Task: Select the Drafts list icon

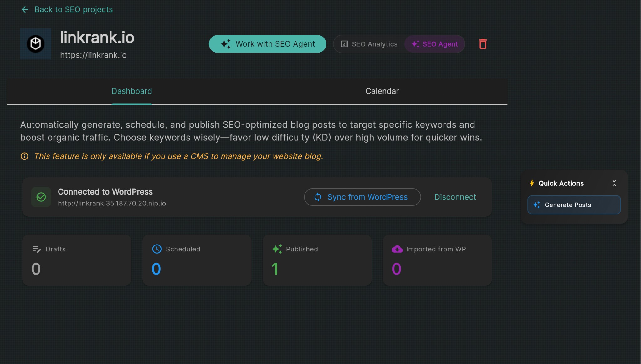Action: coord(36,249)
